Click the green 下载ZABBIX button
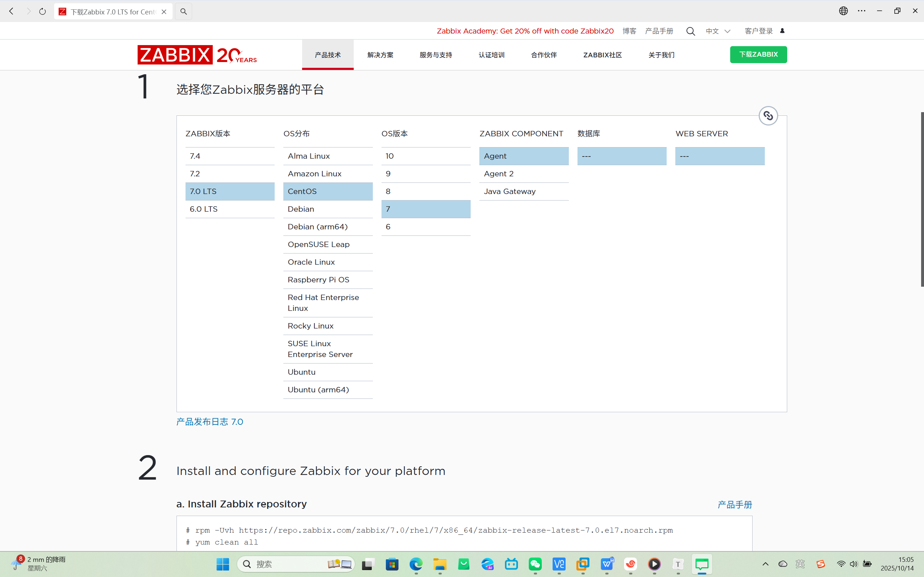 pyautogui.click(x=758, y=54)
